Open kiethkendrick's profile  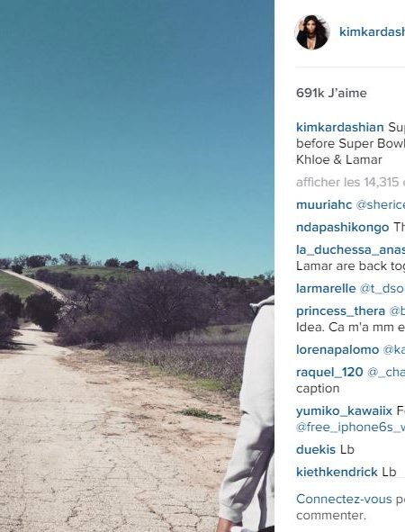point(337,472)
